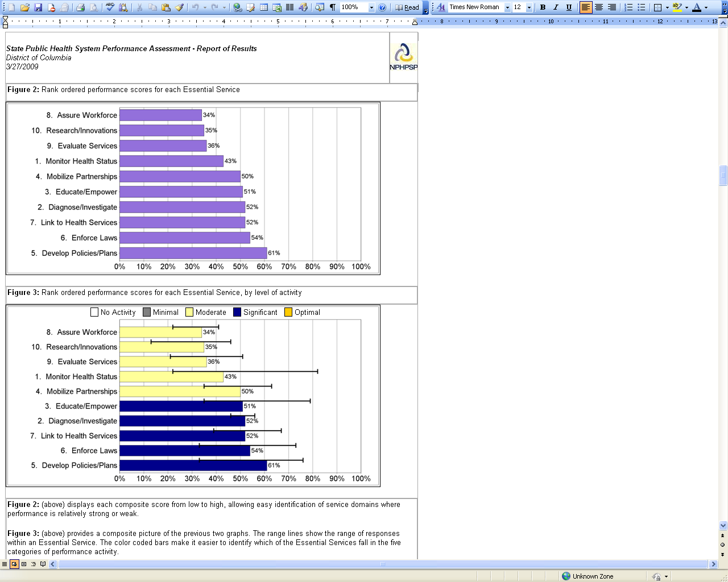
Task: Open the font color picker arrow
Action: (706, 7)
